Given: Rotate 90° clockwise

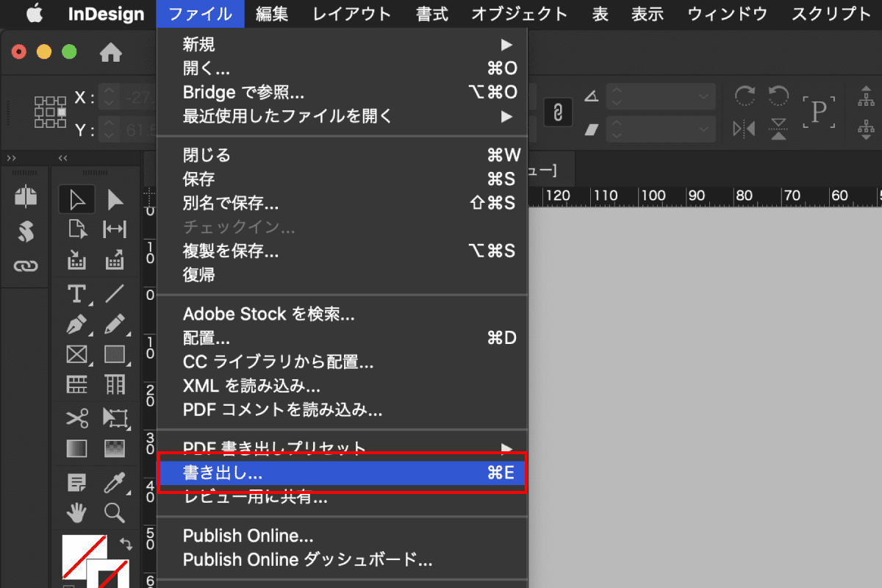Looking at the screenshot, I should (745, 96).
